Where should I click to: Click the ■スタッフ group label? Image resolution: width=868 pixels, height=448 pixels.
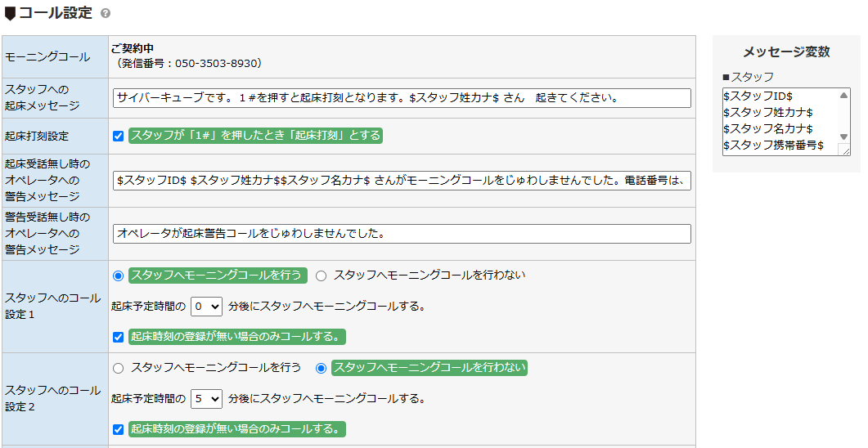click(748, 78)
